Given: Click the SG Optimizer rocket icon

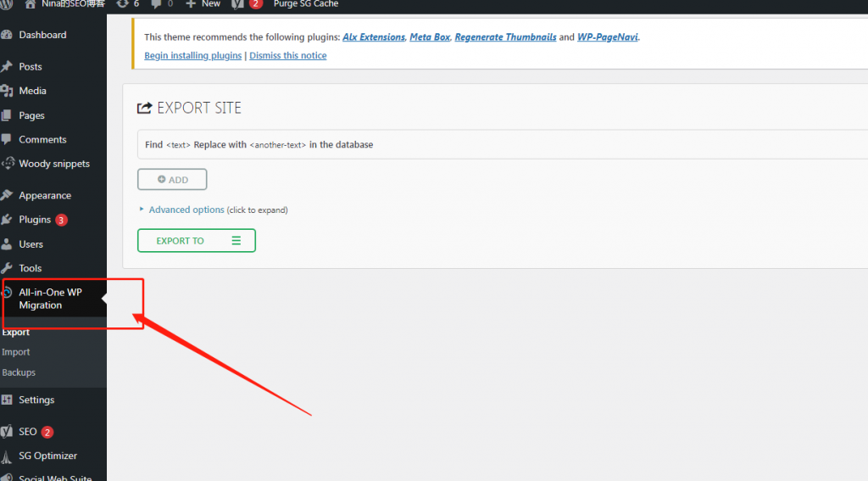Looking at the screenshot, I should coord(6,456).
